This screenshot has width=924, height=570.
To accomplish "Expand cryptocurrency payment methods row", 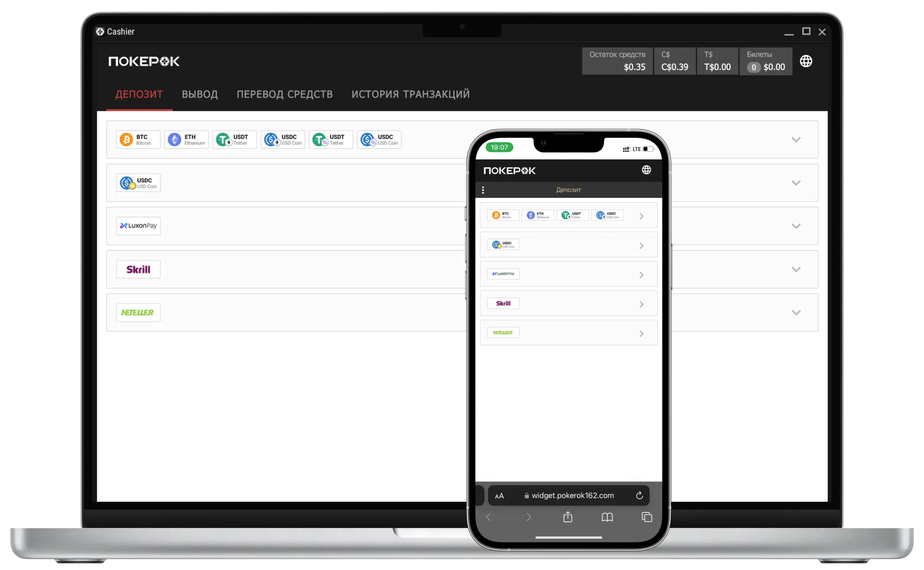I will click(796, 139).
